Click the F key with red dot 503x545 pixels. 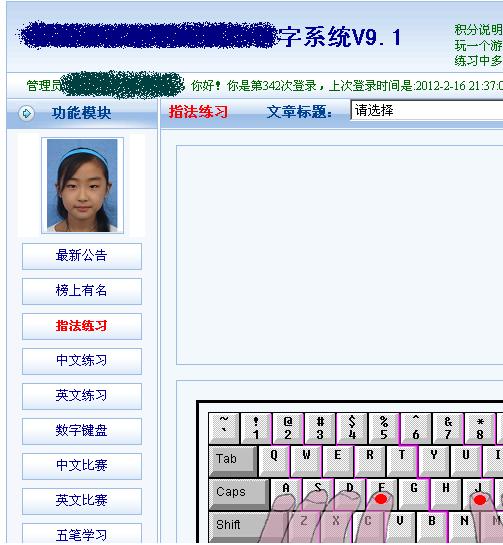click(381, 494)
